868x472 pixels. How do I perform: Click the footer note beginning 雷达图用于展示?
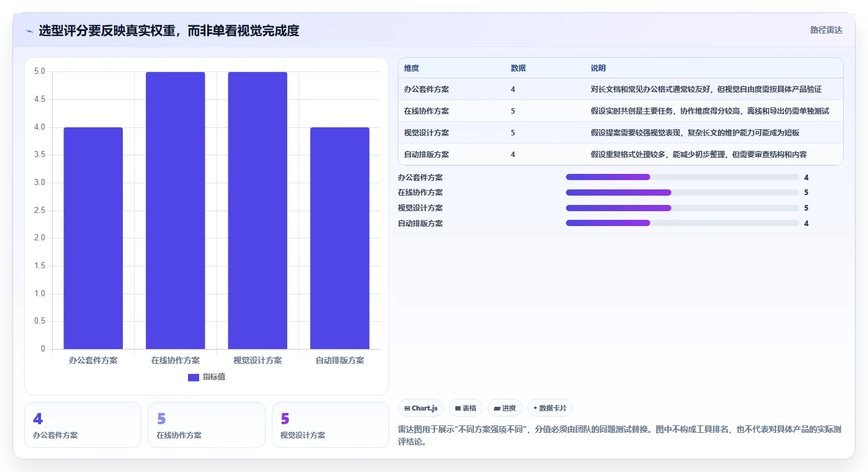(x=620, y=436)
